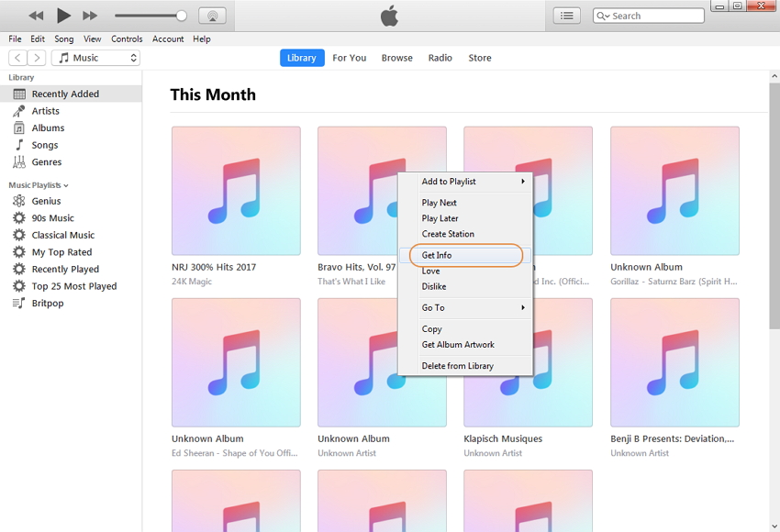
Task: Open the Controls menu
Action: pos(127,39)
